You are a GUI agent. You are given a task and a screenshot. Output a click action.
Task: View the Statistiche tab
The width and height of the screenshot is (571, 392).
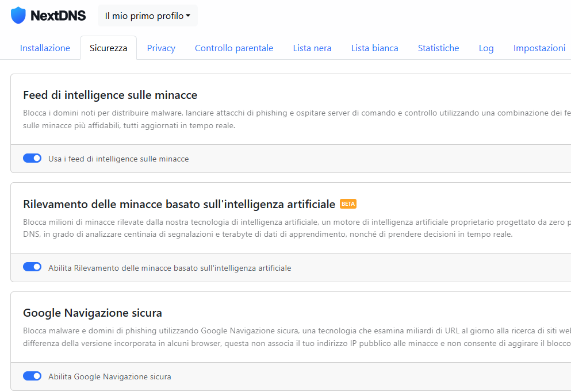click(x=438, y=48)
